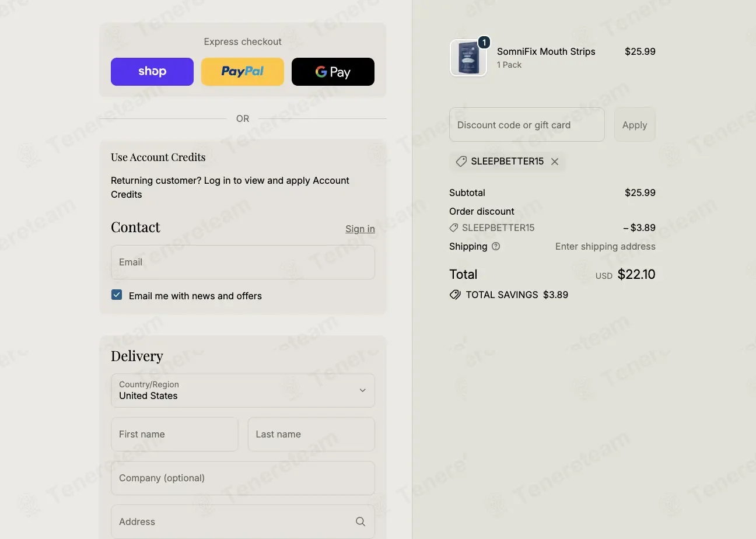Click the First name field
The image size is (756, 539).
coord(174,434)
